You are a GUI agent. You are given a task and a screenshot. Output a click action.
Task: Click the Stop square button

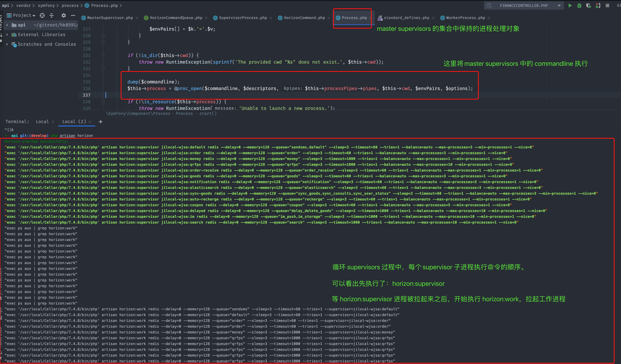pos(607,5)
